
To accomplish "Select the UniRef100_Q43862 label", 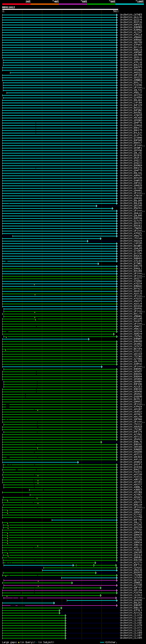I will point(131,344).
